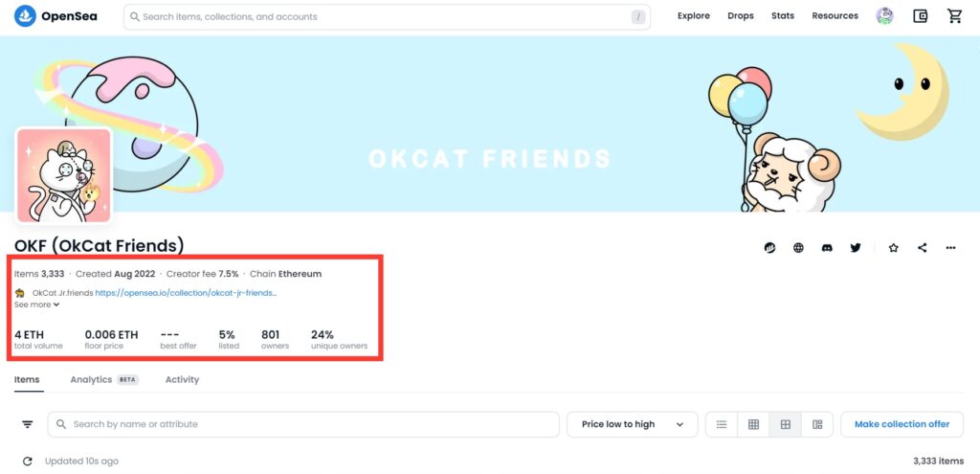
Task: Open the more options three-dot menu
Action: click(x=950, y=248)
